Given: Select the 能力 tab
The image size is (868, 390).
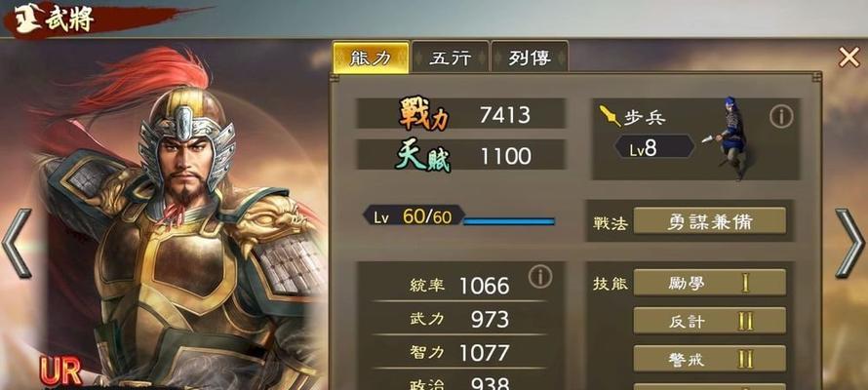Looking at the screenshot, I should click(x=371, y=57).
